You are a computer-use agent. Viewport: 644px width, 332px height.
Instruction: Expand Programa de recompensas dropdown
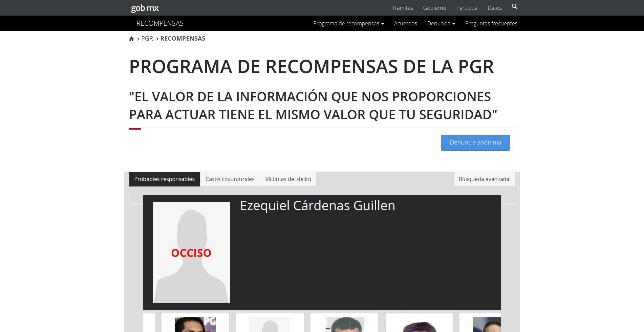348,23
